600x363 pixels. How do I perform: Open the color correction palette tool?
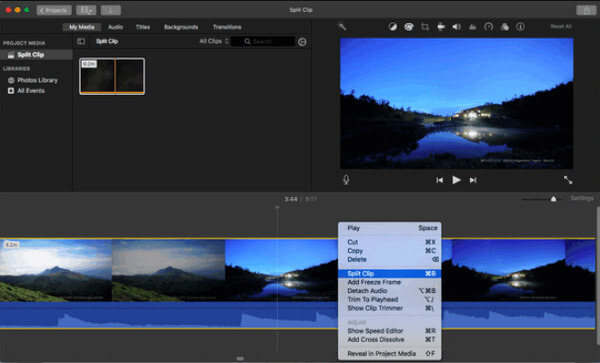tap(409, 26)
